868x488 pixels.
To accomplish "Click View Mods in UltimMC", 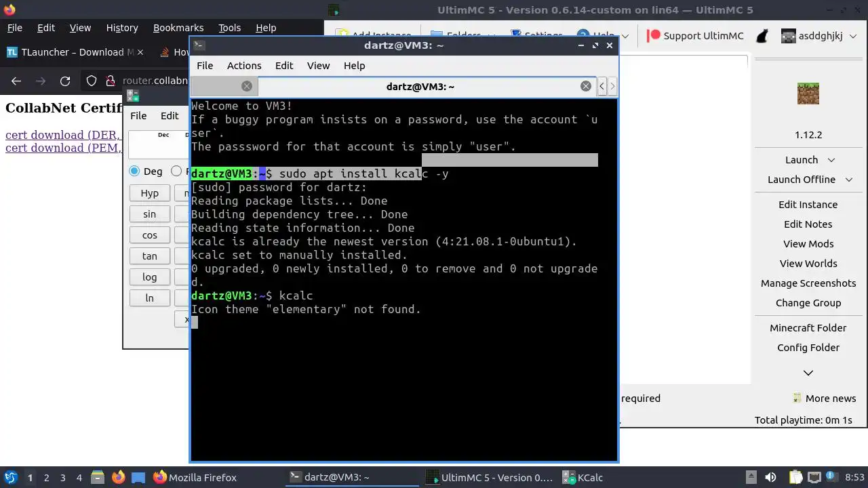I will pyautogui.click(x=808, y=244).
